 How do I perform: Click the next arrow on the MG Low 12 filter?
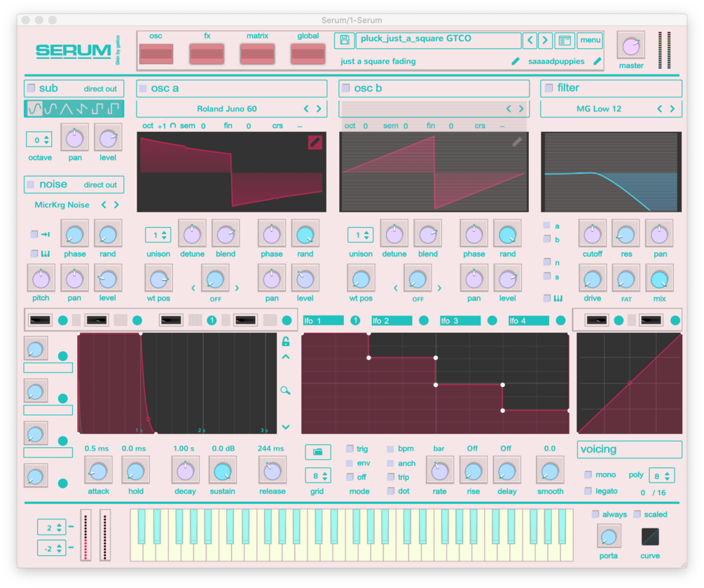(x=672, y=109)
